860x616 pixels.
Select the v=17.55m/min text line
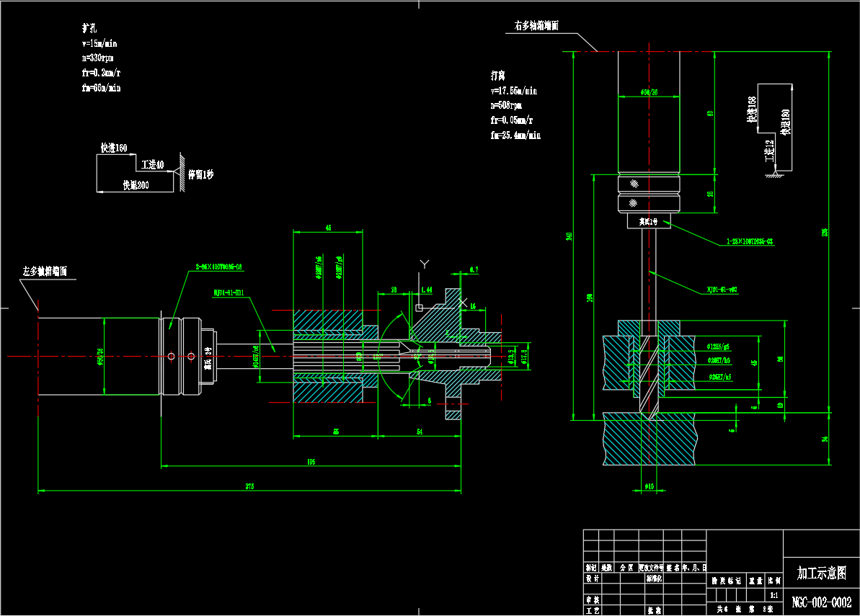tap(513, 91)
